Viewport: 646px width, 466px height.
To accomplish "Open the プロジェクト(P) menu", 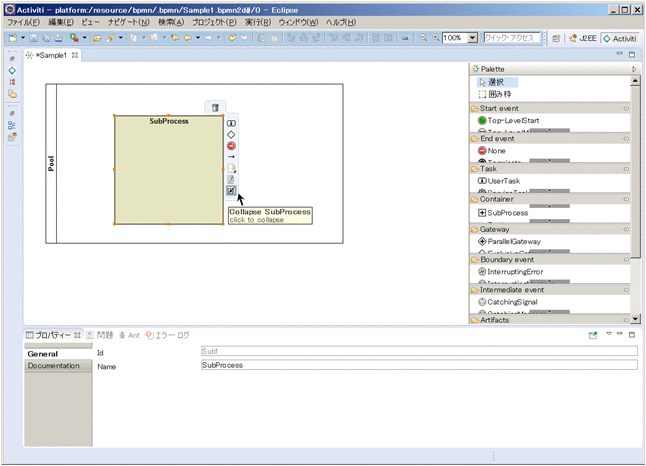I will (x=214, y=22).
